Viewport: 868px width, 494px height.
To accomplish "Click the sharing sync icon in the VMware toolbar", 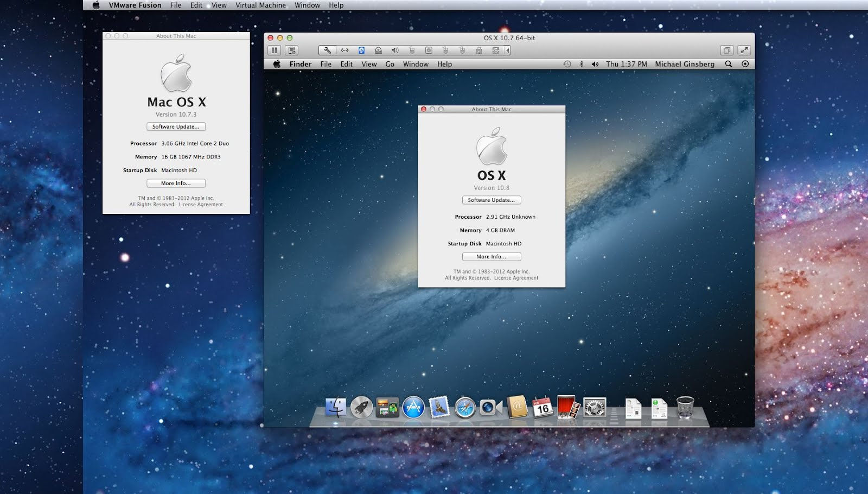I will pyautogui.click(x=495, y=50).
